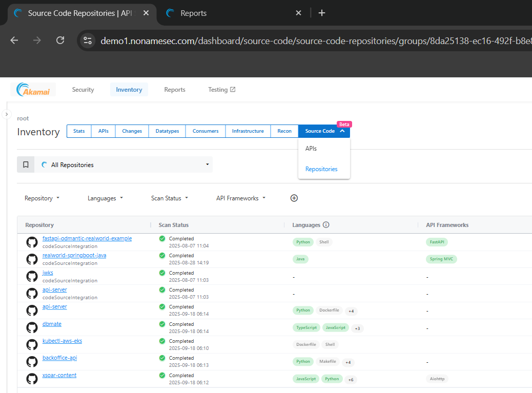Image resolution: width=532 pixels, height=393 pixels.
Task: Click the bookmark icon beside All Repositories
Action: pos(26,165)
